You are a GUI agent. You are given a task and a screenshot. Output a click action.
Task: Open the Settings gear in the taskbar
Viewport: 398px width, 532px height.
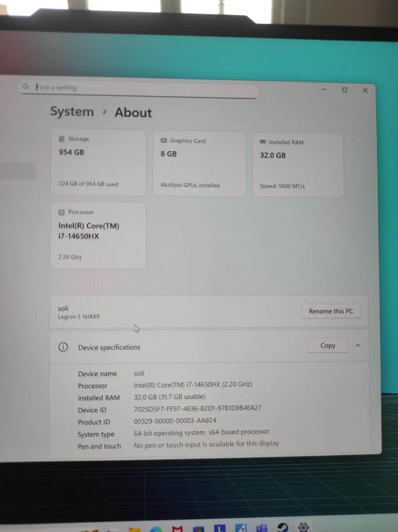point(304,527)
